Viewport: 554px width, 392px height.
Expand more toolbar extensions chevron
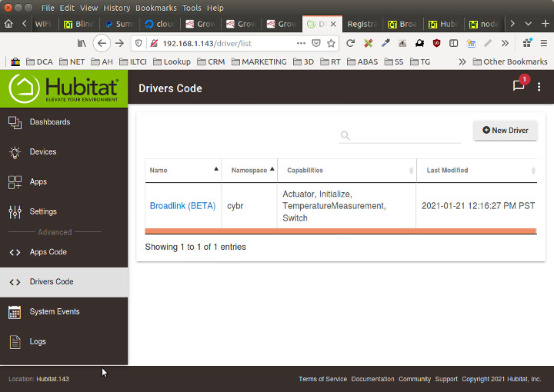coord(505,43)
